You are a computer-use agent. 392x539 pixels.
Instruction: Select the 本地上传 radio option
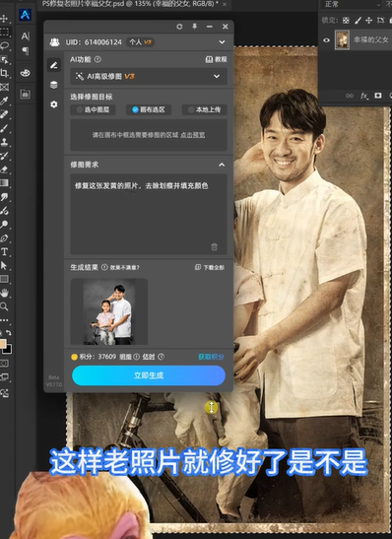204,109
